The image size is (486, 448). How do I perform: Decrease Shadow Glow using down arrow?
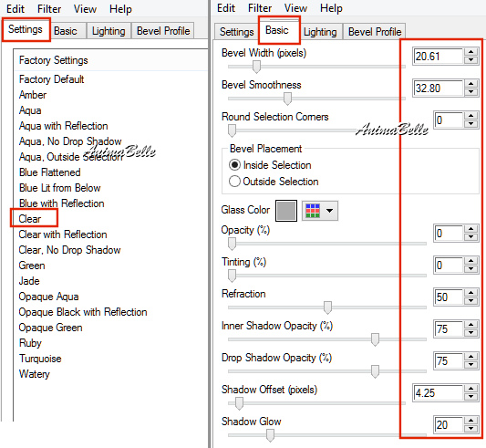[471, 429]
